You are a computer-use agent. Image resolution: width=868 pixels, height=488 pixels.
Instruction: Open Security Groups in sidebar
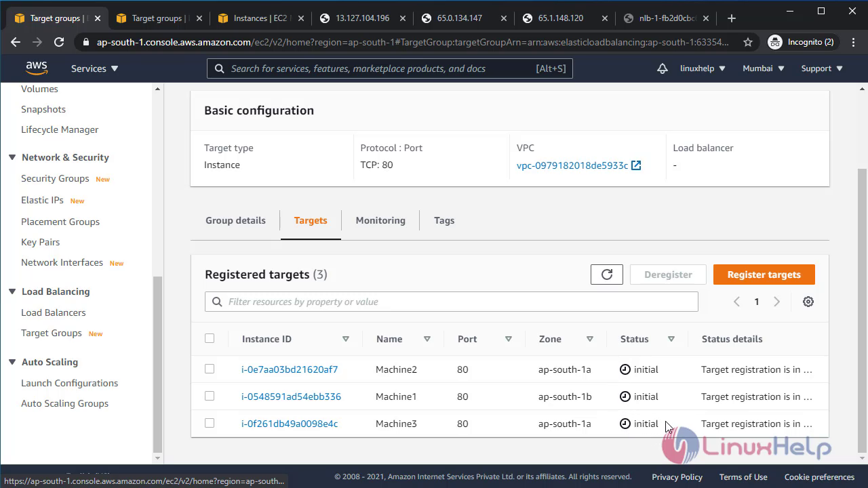coord(55,178)
